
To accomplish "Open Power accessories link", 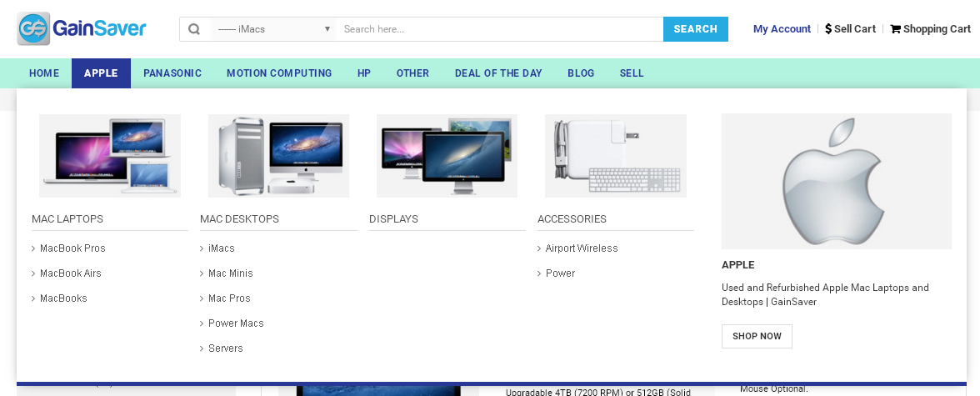I will pos(560,273).
